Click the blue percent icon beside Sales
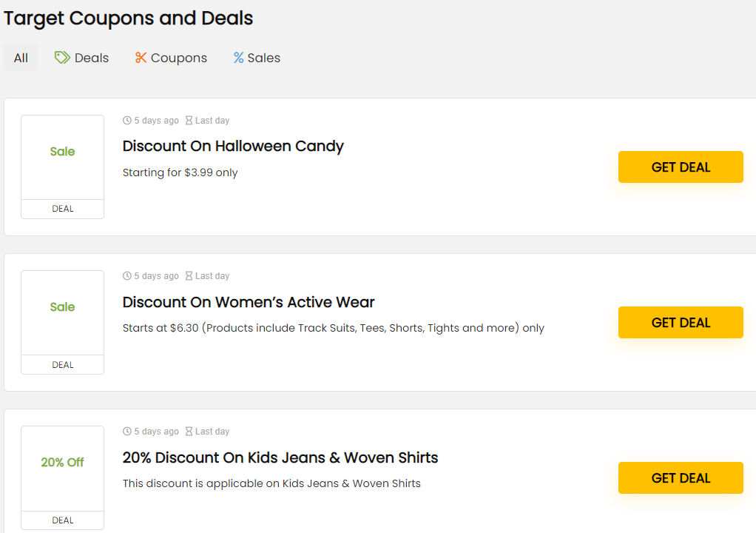The image size is (756, 533). click(x=238, y=58)
